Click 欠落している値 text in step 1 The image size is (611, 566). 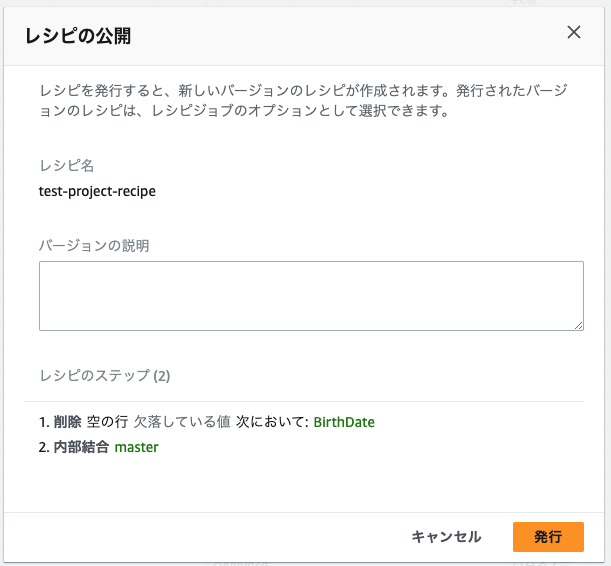pyautogui.click(x=182, y=422)
